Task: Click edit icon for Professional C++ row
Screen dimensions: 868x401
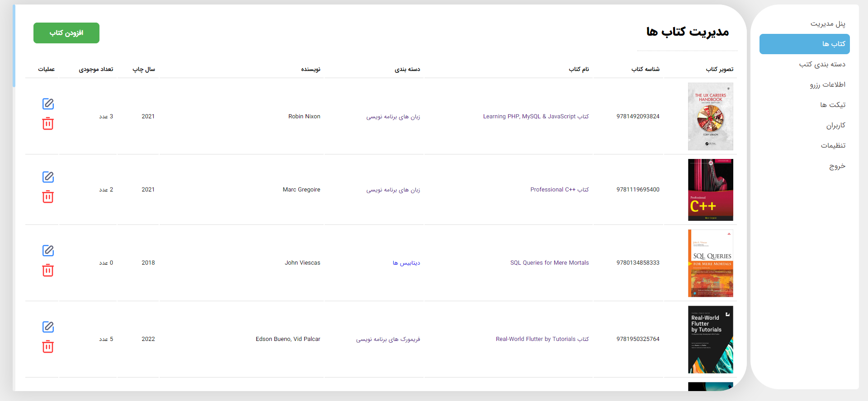Action: click(x=48, y=177)
